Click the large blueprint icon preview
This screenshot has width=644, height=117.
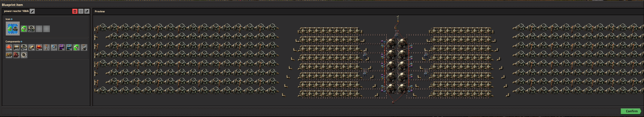pyautogui.click(x=13, y=29)
